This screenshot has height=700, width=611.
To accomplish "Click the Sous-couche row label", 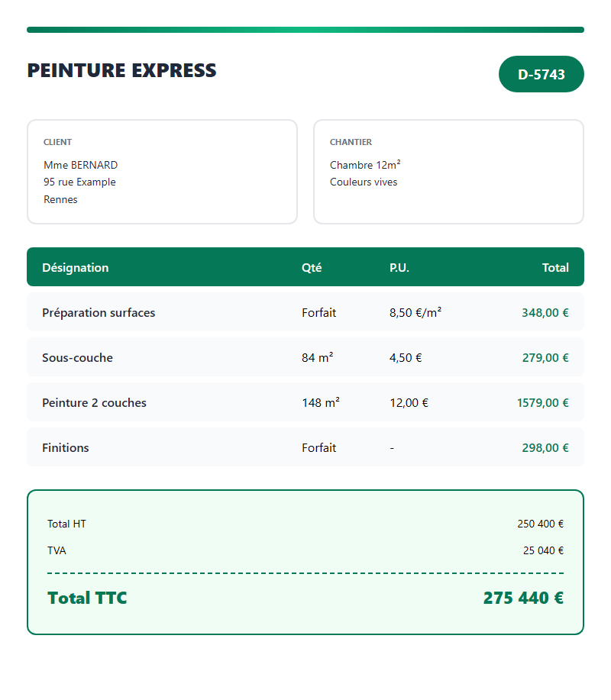I will 77,357.
